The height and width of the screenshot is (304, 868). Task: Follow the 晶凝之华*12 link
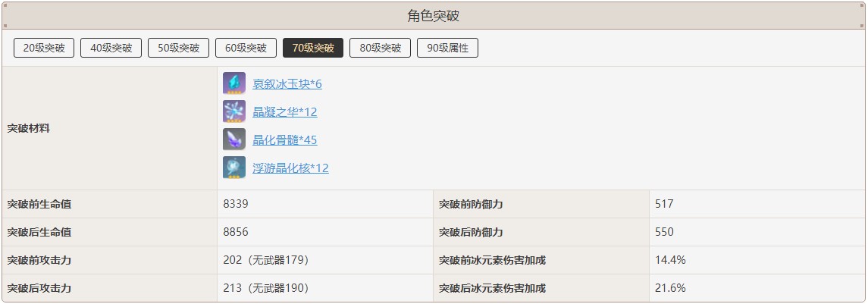[284, 112]
